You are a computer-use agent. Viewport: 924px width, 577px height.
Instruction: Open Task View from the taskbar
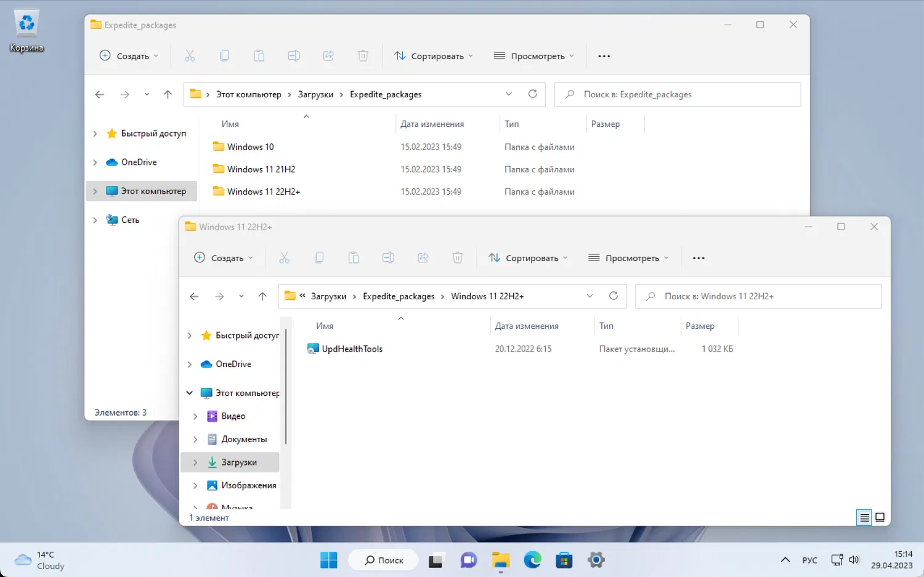coord(436,560)
